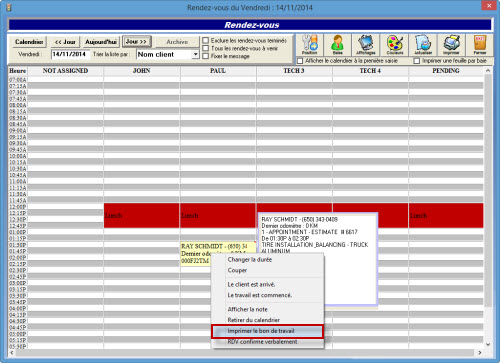The width and height of the screenshot is (500, 363).
Task: Click the PENDING column header
Action: [446, 71]
